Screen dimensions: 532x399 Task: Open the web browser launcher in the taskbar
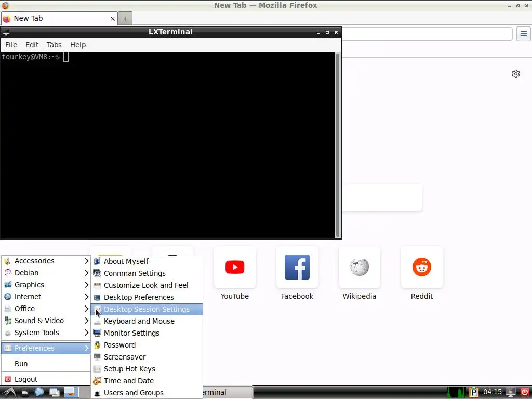[39, 392]
